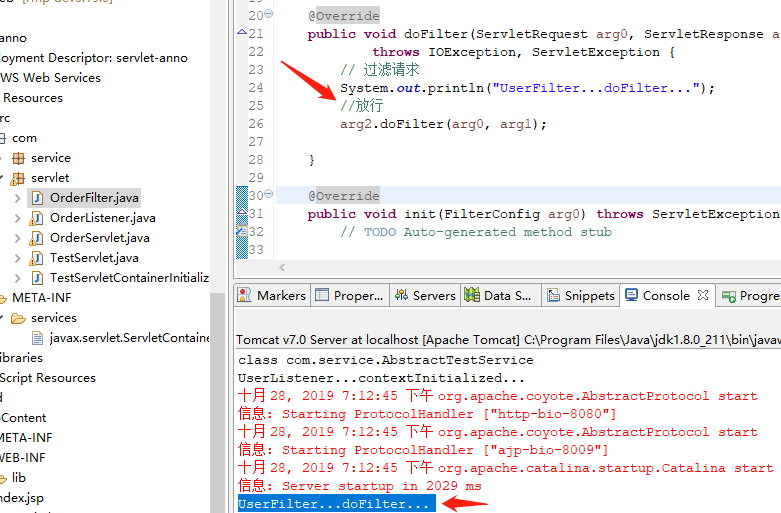Select the com package

[x=24, y=138]
